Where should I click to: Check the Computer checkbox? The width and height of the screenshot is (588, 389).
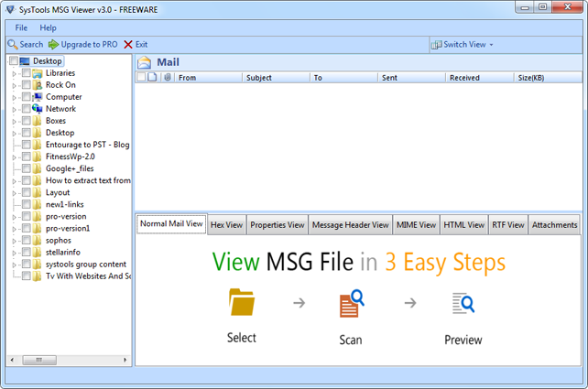coord(27,97)
